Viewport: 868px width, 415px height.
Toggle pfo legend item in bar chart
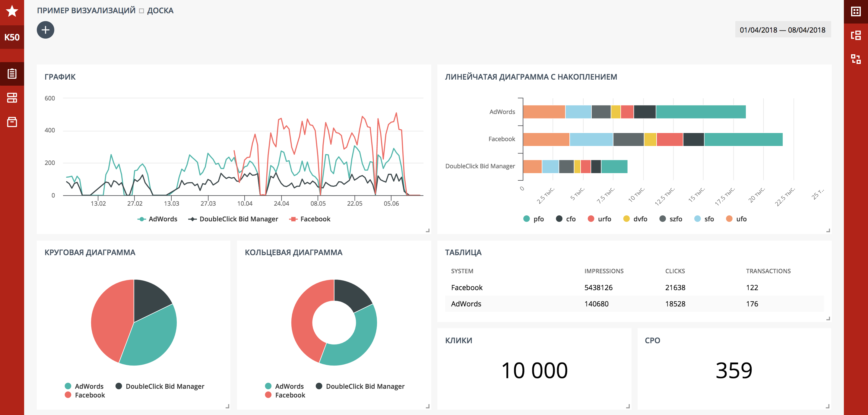(534, 219)
